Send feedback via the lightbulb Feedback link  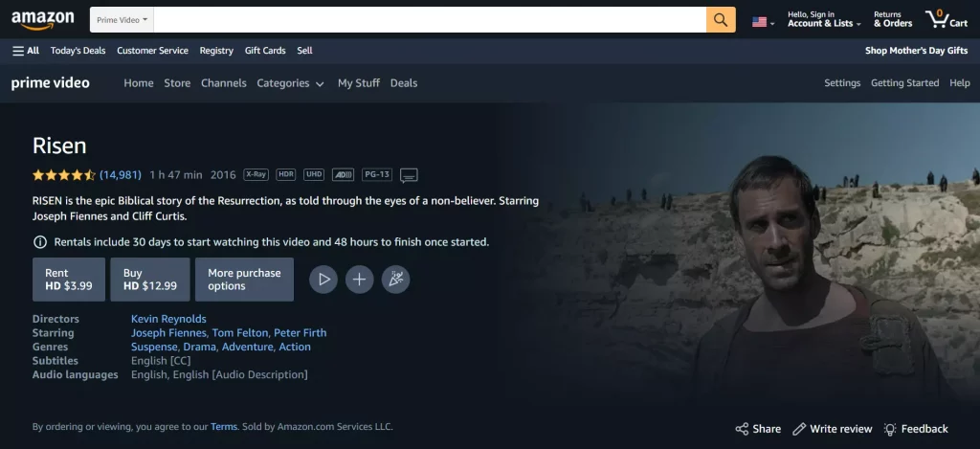916,429
